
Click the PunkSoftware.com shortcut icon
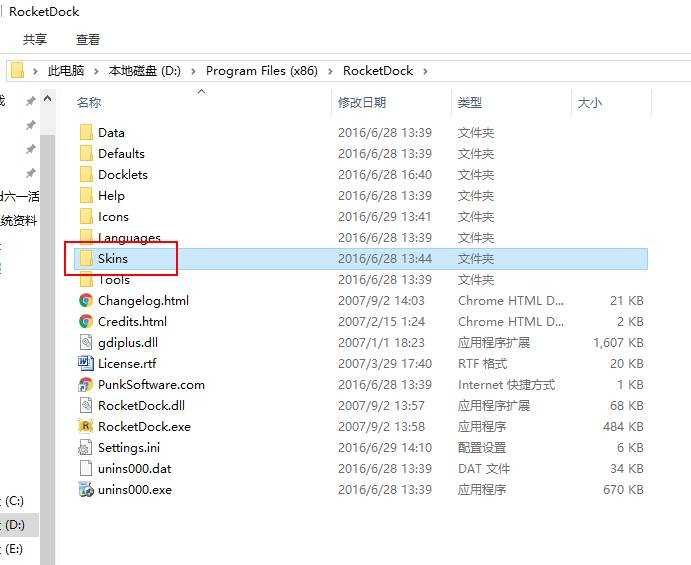click(x=86, y=384)
